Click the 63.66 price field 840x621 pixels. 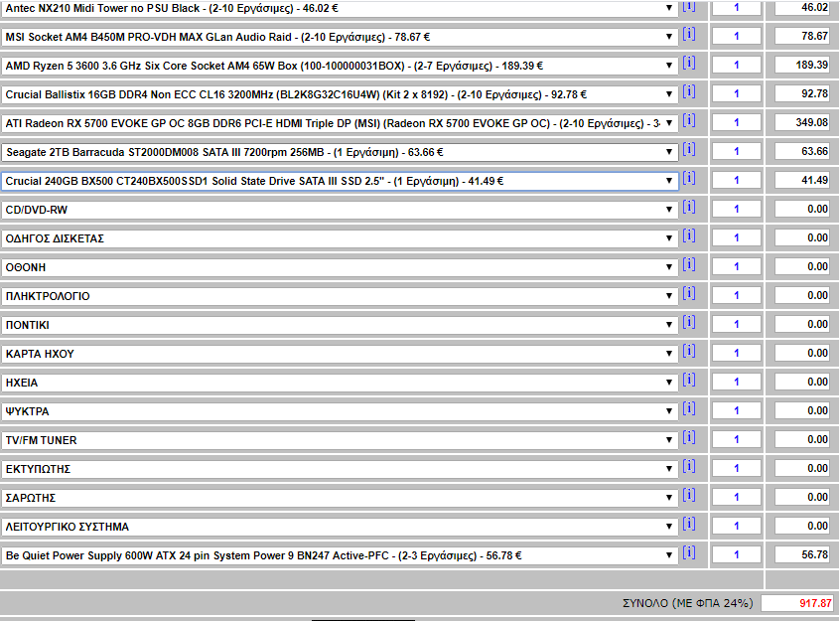803,151
